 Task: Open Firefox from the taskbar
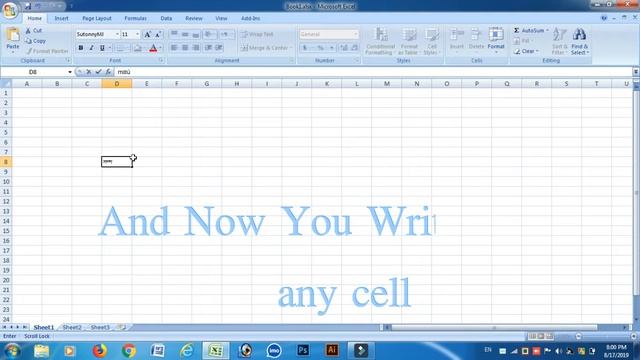point(99,351)
